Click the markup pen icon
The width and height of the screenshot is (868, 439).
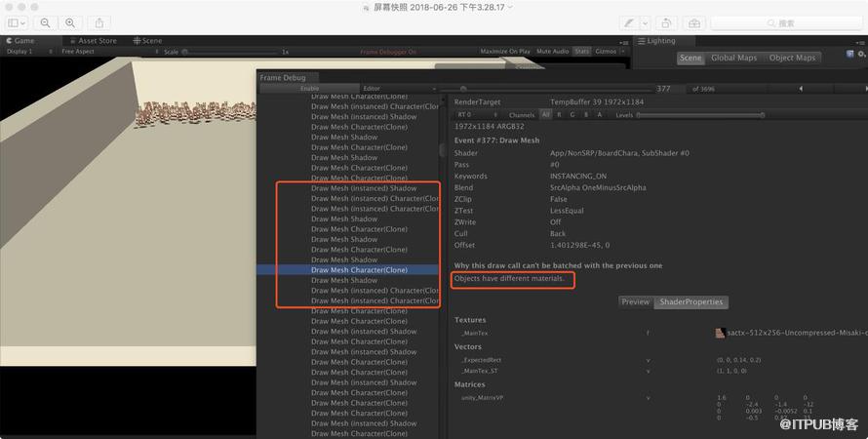click(x=629, y=23)
